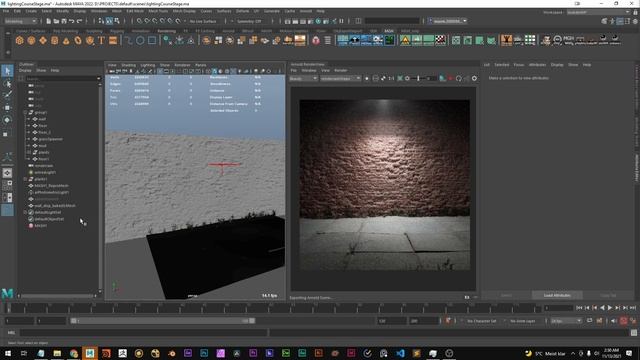This screenshot has height=360, width=640.
Task: Go to end of playback range
Action: pos(633,308)
